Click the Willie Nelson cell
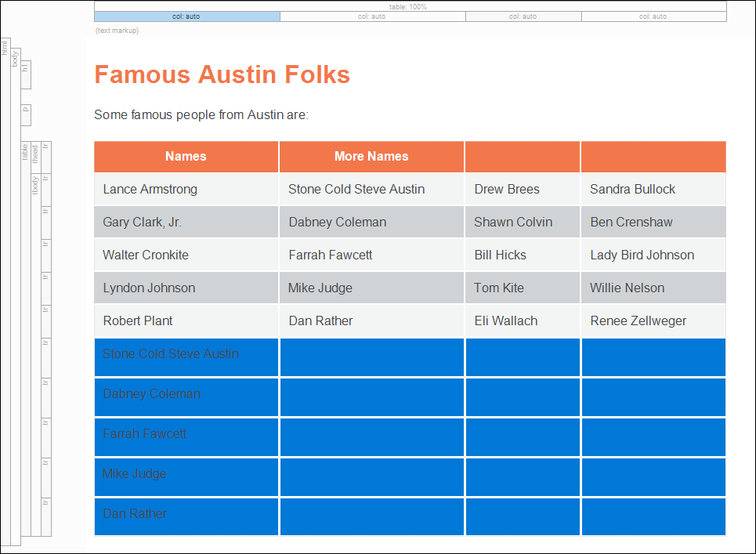Viewport: 756px width, 554px height. coord(653,288)
